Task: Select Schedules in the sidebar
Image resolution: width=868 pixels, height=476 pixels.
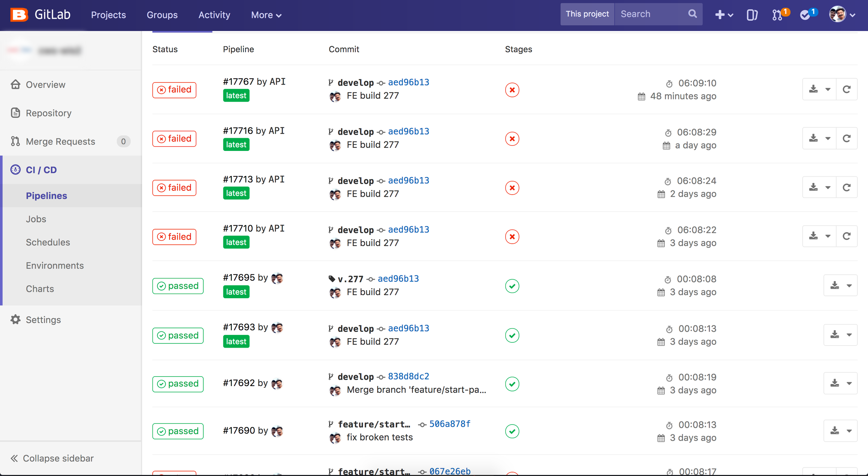Action: [48, 242]
